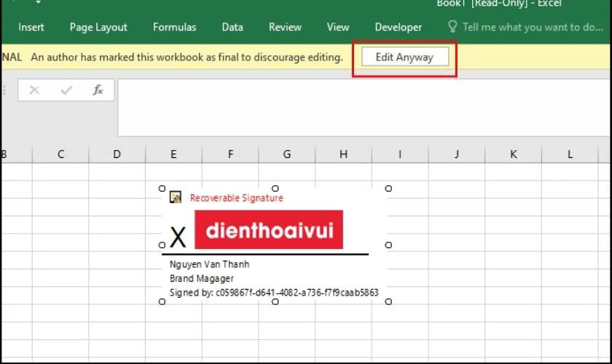The height and width of the screenshot is (364, 612).
Task: Click the 'Signed by' ID line
Action: [x=274, y=293]
